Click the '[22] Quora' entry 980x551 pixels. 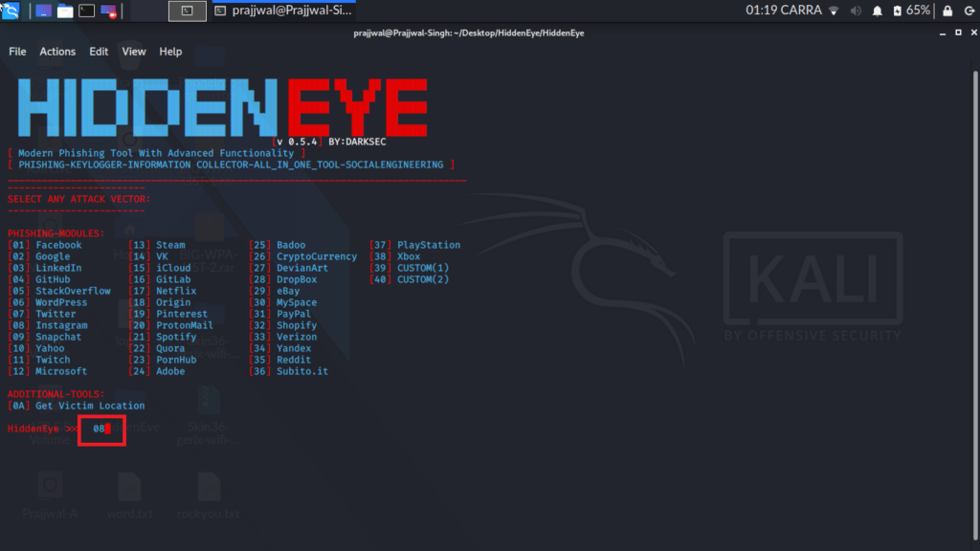(x=157, y=348)
